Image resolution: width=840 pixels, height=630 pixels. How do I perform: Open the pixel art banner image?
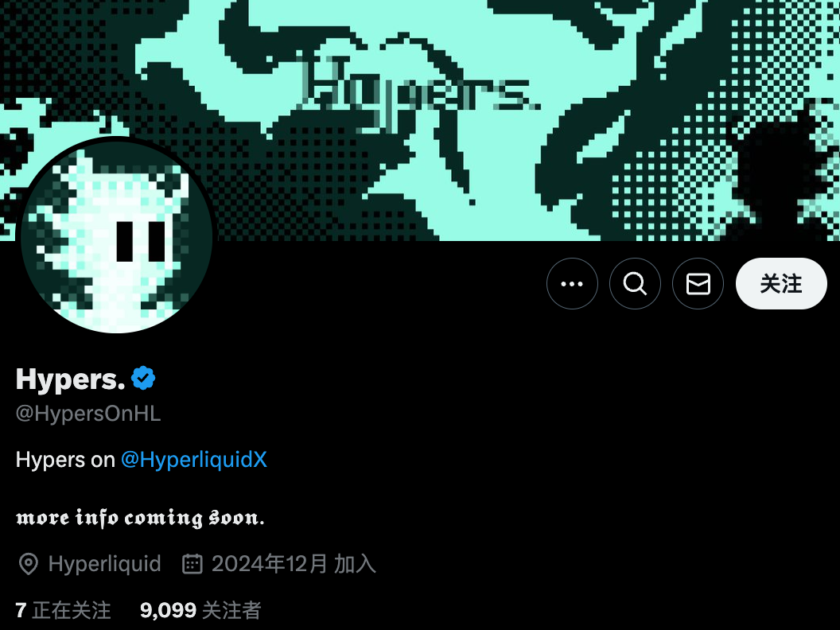420,121
